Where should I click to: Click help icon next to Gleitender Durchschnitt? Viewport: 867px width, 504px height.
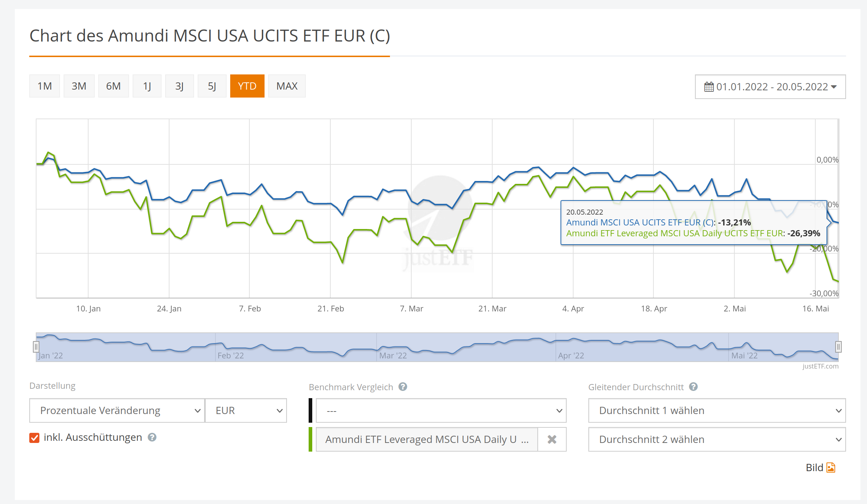tap(693, 387)
